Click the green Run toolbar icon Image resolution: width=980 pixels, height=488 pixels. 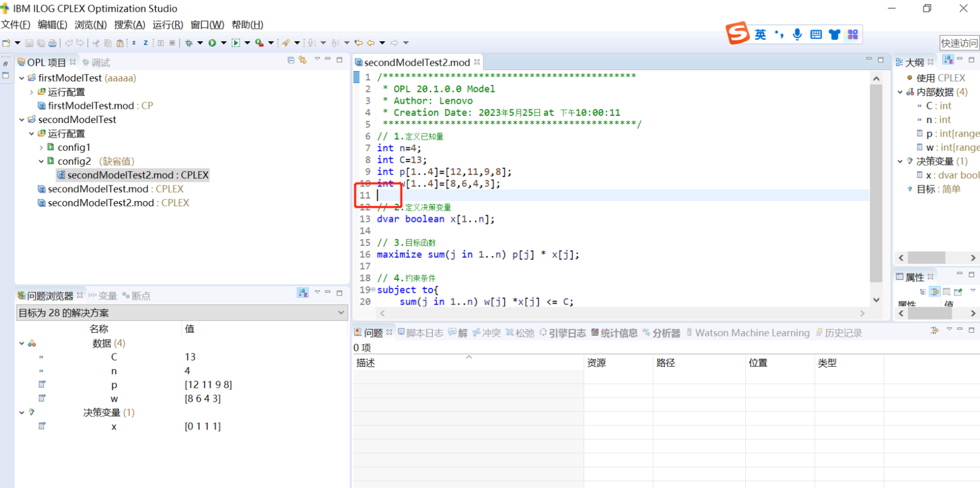tap(212, 43)
